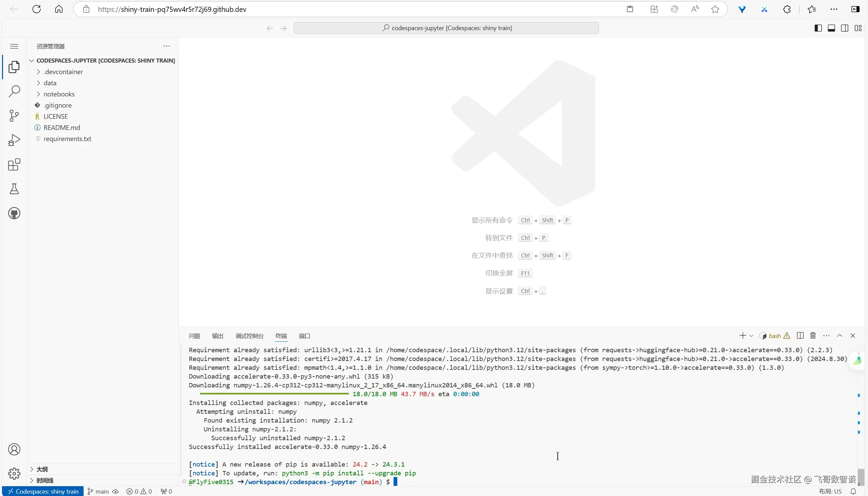
Task: Toggle the bottom panel visibility
Action: coord(831,28)
